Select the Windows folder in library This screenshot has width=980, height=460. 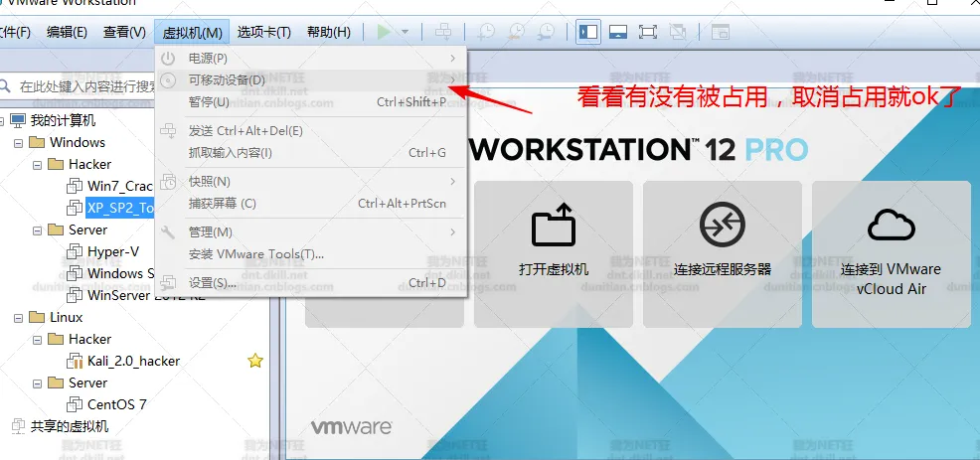click(x=78, y=142)
